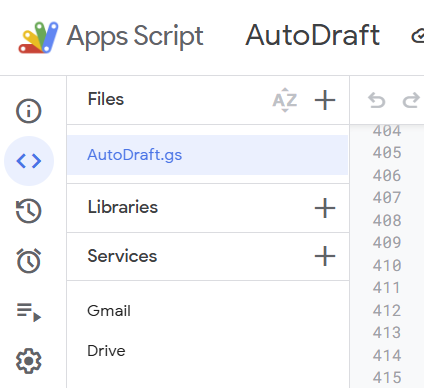Click the Apps Script logo
424x388 pixels.
coord(38,37)
